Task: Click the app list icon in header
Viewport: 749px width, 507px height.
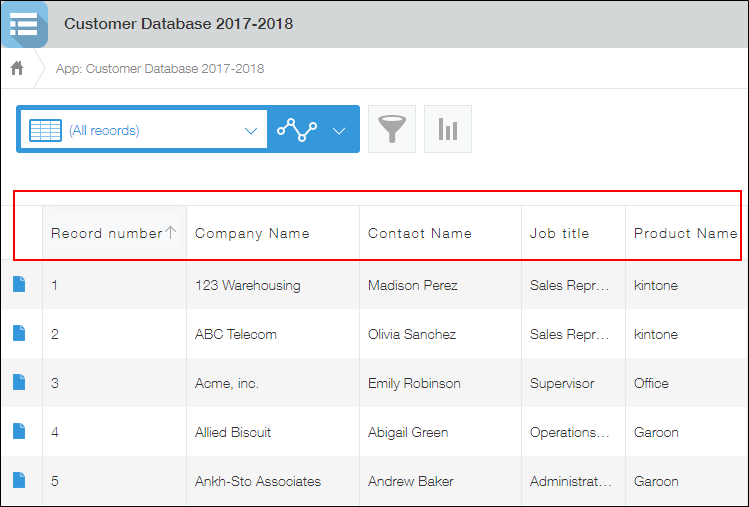Action: (23, 24)
